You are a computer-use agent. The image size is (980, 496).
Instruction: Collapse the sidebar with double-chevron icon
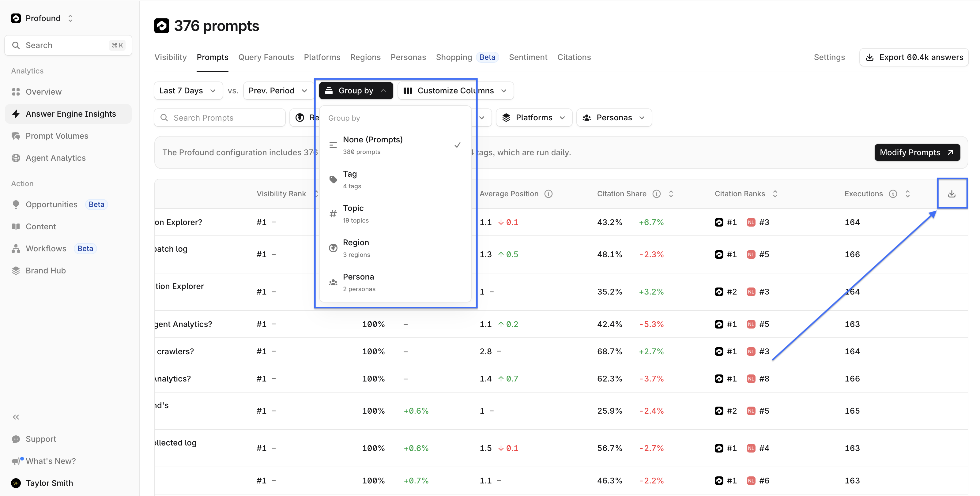16,417
